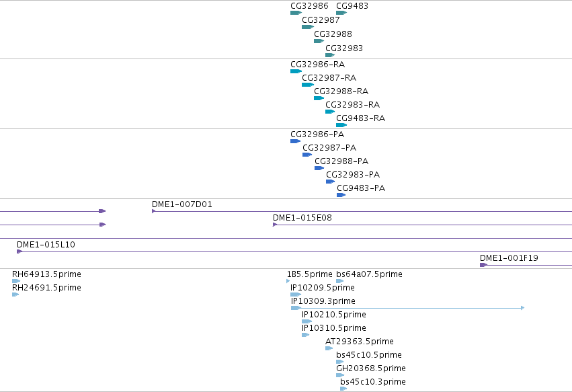Click the CG32986-PA protein arrow glyph
The image size is (572, 392).
tap(296, 141)
